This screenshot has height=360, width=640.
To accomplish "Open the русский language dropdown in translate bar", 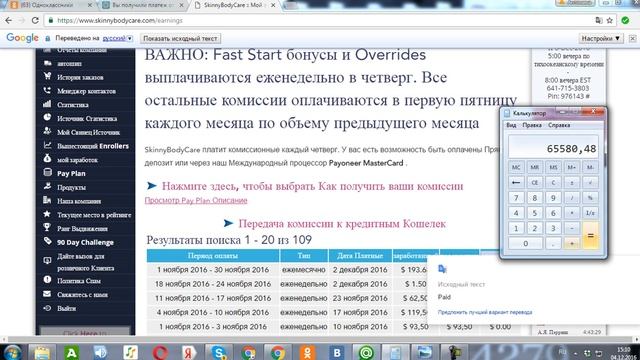I will click(x=118, y=38).
